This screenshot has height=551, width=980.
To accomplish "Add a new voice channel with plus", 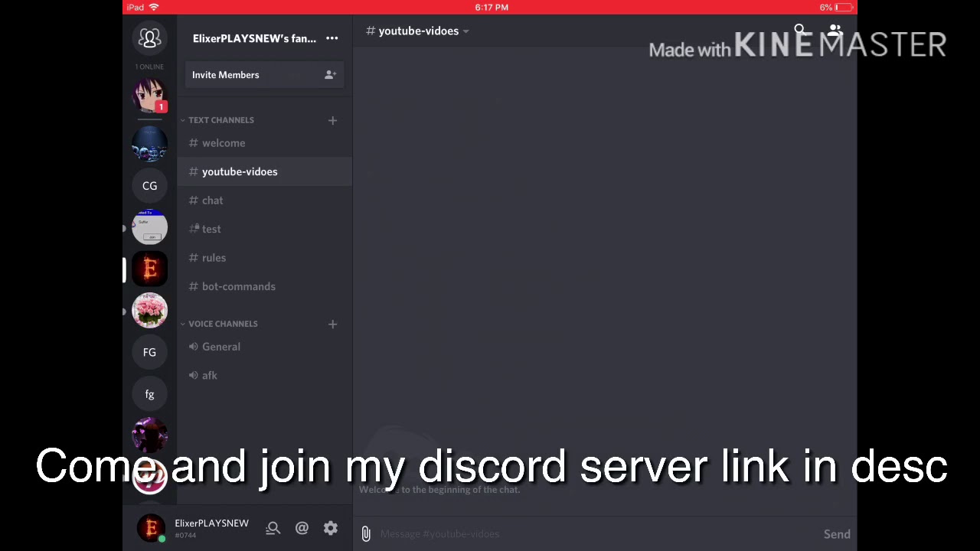I will click(332, 324).
